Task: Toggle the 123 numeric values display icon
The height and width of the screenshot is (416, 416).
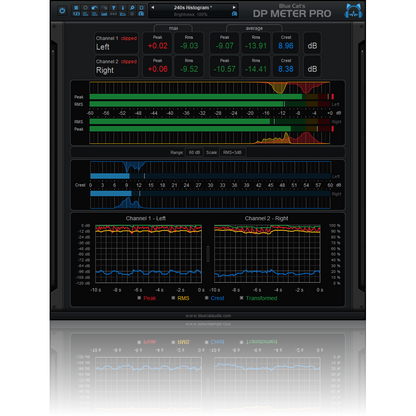Action: tap(76, 14)
